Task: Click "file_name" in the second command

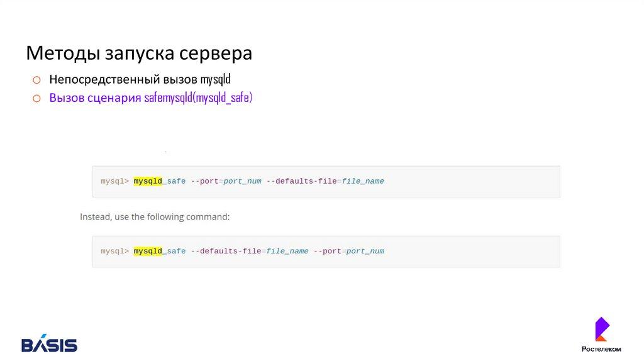Action: 287,251
